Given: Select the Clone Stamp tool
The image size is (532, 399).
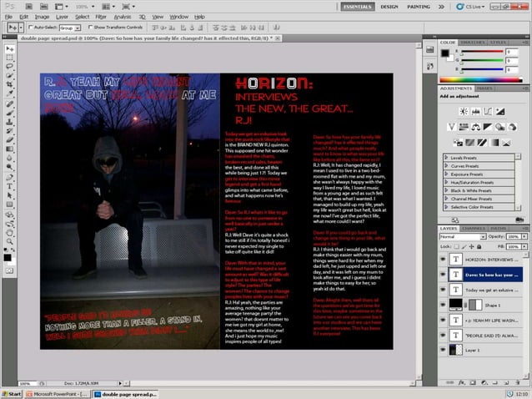Looking at the screenshot, I should tap(9, 122).
